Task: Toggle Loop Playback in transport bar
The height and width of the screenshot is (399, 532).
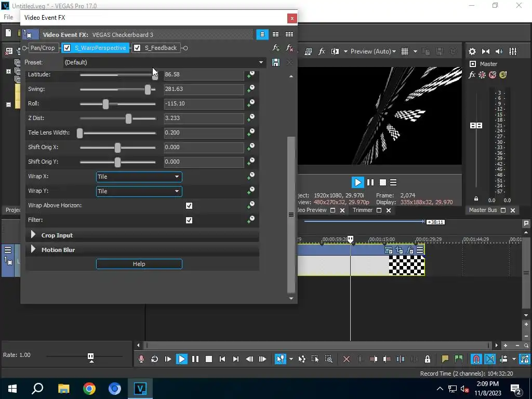Action: pyautogui.click(x=154, y=359)
